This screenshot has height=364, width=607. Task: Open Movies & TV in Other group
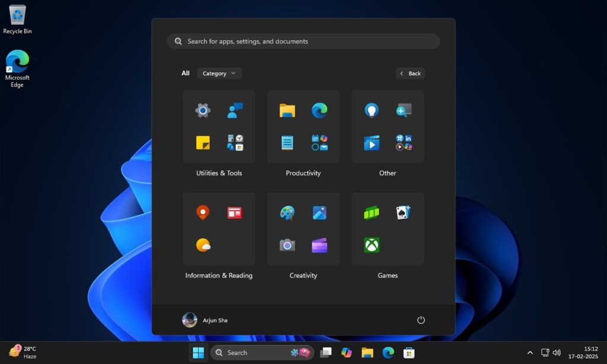[x=372, y=142]
